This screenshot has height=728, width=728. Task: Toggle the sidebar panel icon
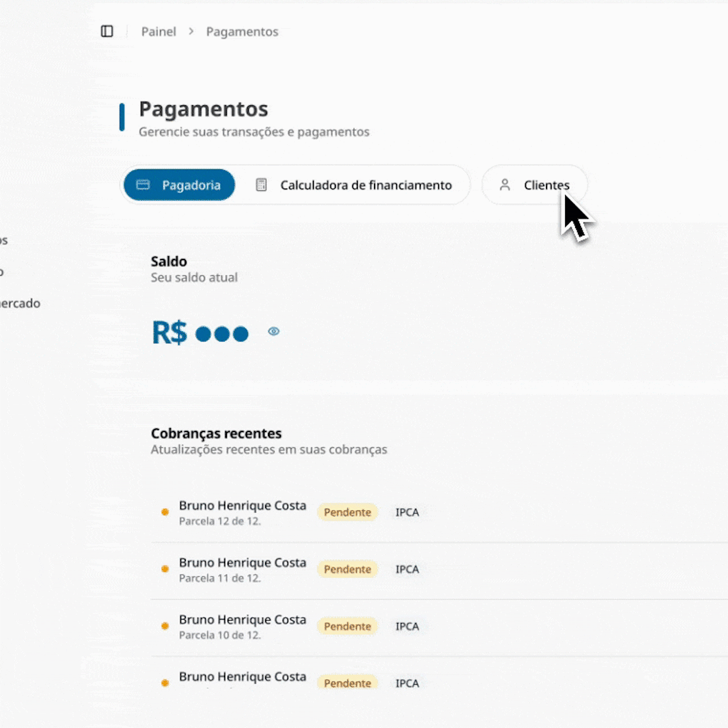(107, 31)
